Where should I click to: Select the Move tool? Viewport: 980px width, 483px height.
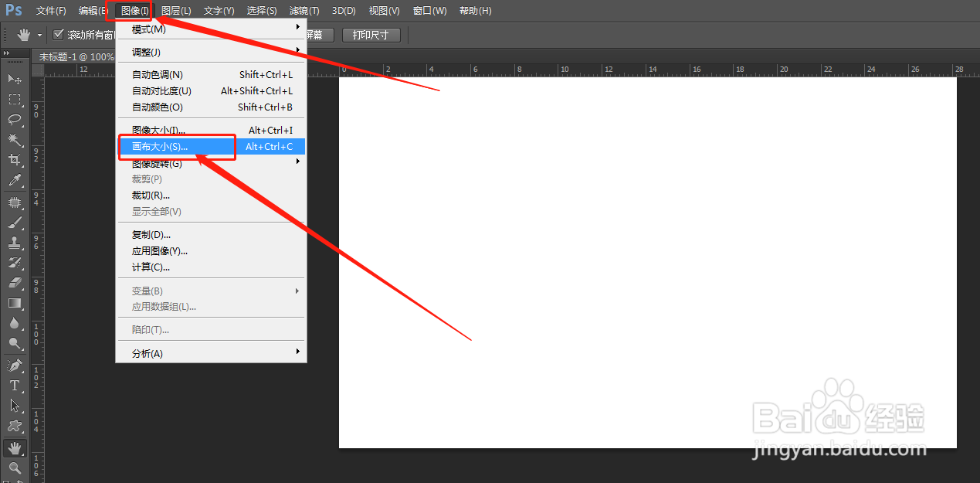pyautogui.click(x=15, y=79)
